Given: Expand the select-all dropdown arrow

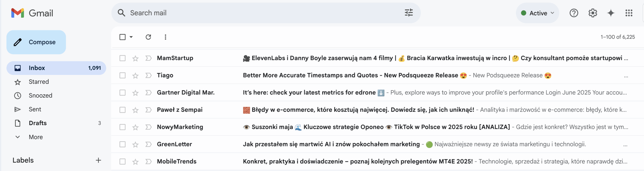Looking at the screenshot, I should pyautogui.click(x=131, y=37).
